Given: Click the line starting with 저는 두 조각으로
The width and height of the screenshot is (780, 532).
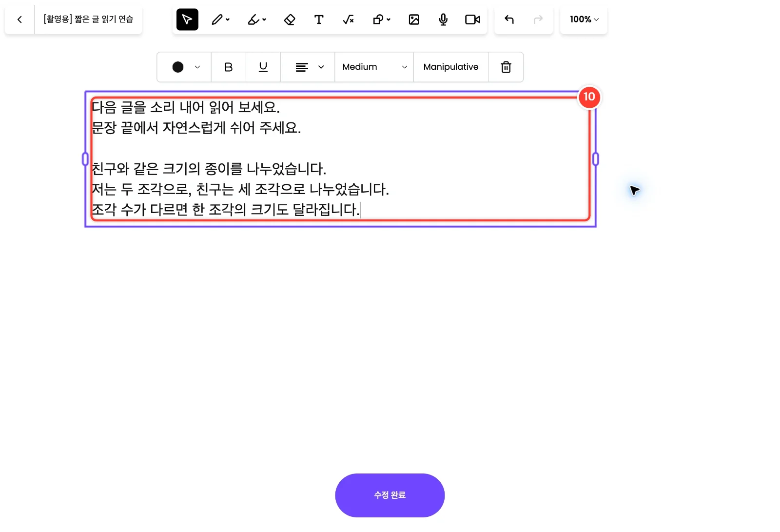Looking at the screenshot, I should 240,189.
